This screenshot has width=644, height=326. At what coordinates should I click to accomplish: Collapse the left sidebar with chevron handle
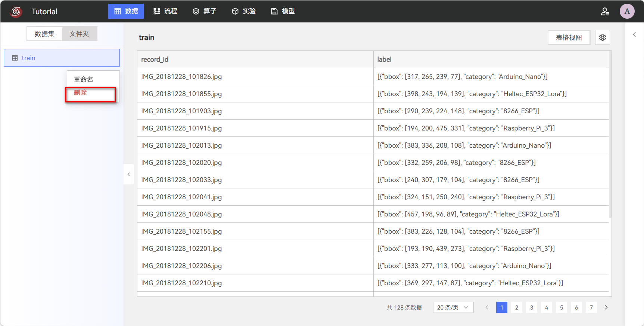pos(129,174)
